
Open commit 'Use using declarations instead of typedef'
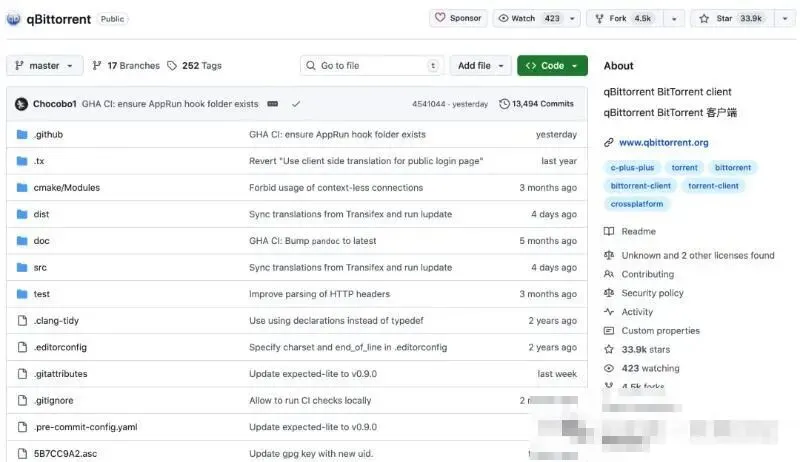[x=336, y=321]
